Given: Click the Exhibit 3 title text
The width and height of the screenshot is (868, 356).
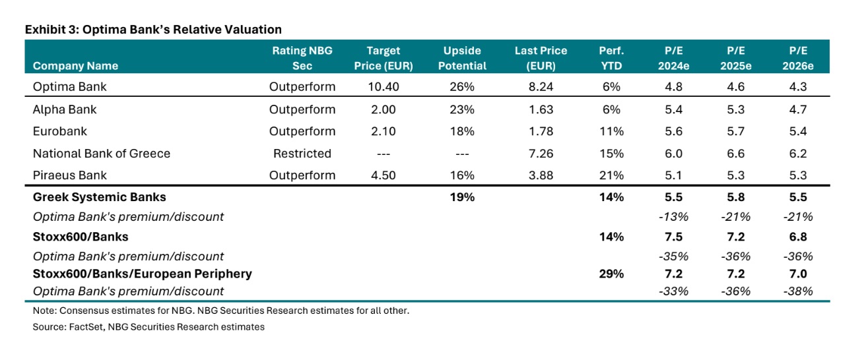Looking at the screenshot, I should coord(153,30).
